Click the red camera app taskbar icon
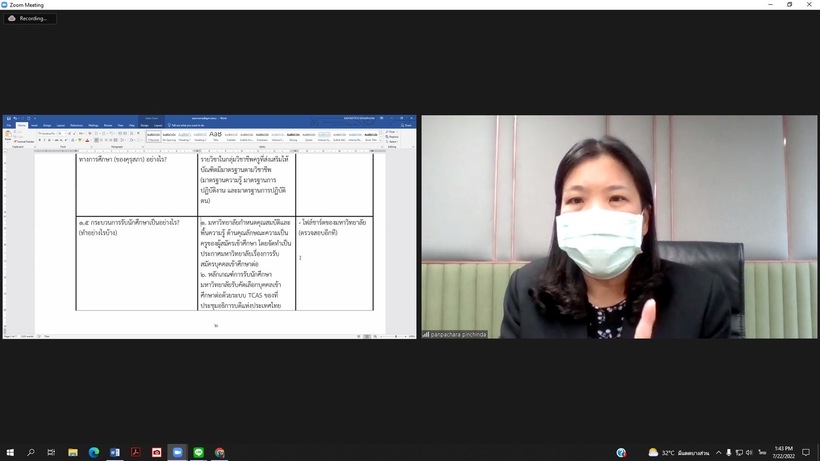Viewport: 820px width, 461px height. pyautogui.click(x=156, y=452)
